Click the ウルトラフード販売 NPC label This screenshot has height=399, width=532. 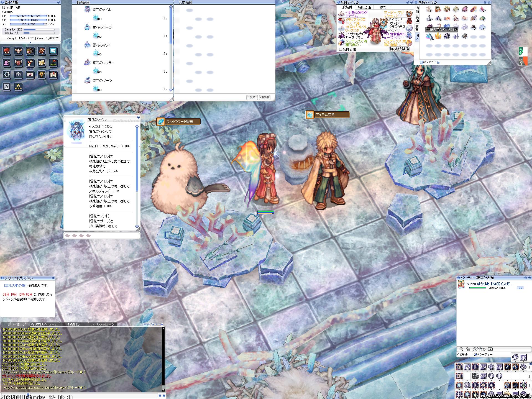(x=178, y=121)
